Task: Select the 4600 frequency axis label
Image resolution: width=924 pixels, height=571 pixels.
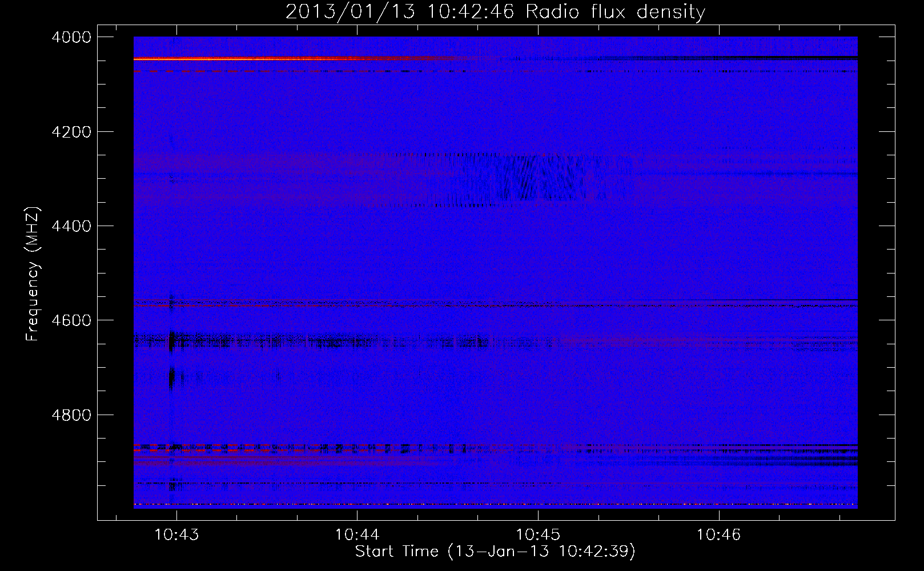Action: click(71, 320)
